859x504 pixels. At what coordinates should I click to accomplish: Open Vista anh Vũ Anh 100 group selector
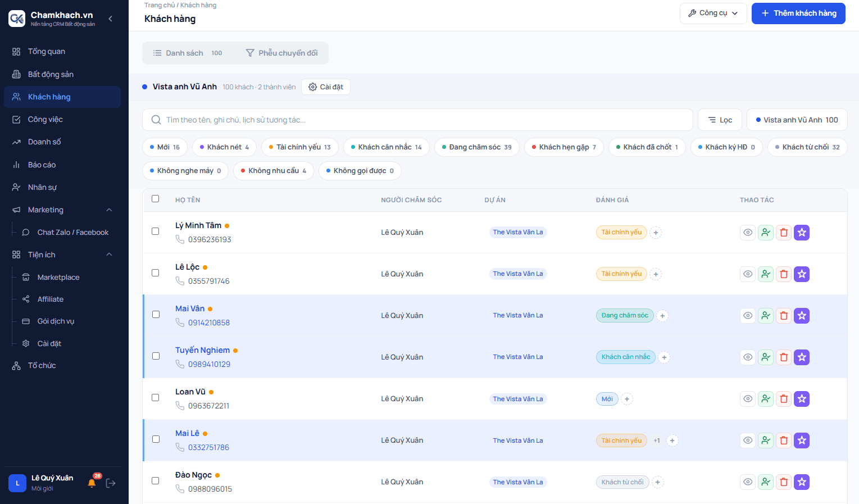click(797, 120)
